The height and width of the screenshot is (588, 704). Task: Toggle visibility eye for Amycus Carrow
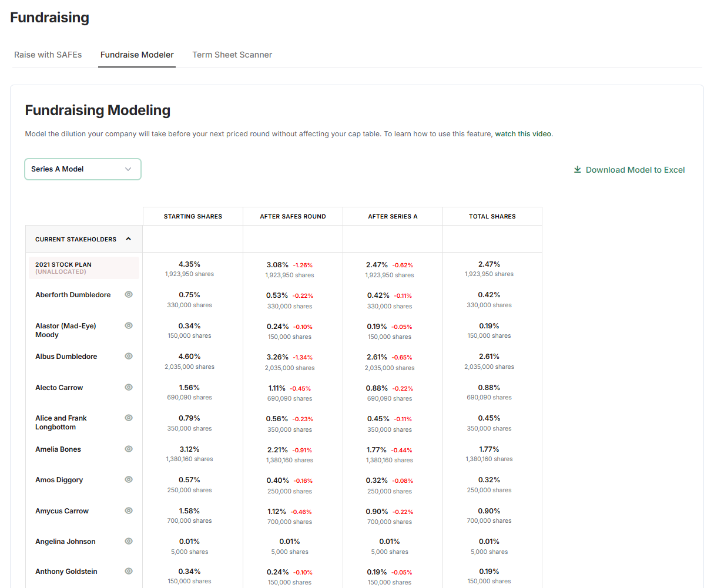pyautogui.click(x=129, y=510)
